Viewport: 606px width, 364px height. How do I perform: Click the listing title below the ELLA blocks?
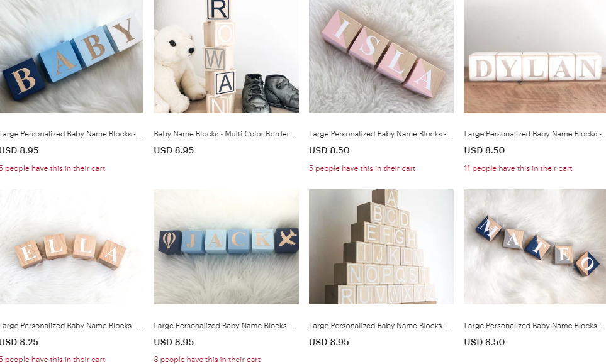[71, 326]
